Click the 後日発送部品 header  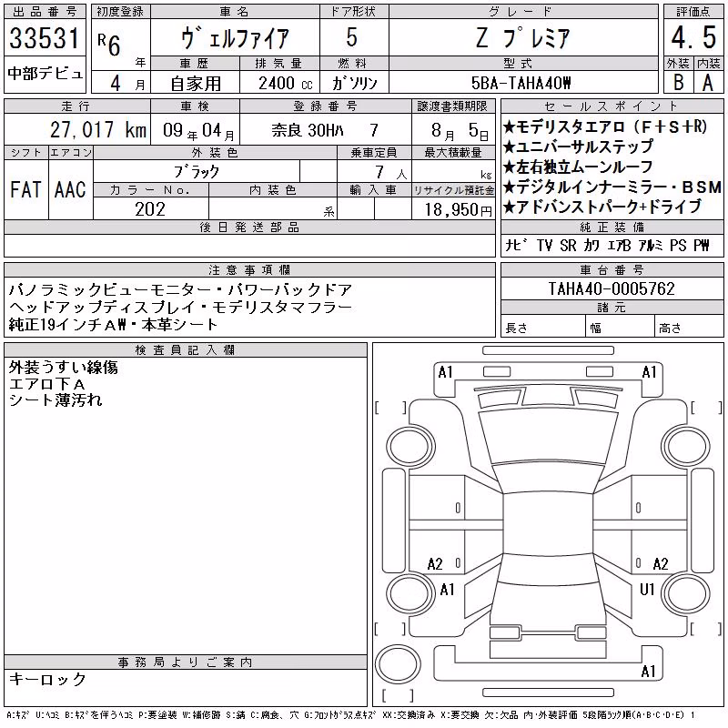pos(249,227)
